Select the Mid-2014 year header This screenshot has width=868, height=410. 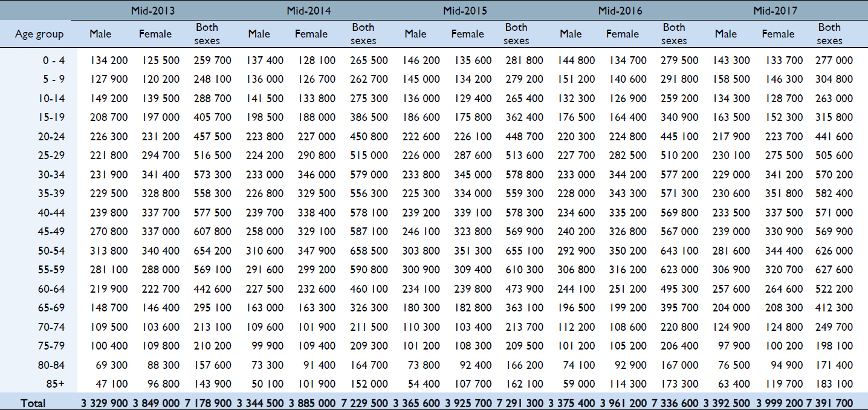(x=309, y=10)
